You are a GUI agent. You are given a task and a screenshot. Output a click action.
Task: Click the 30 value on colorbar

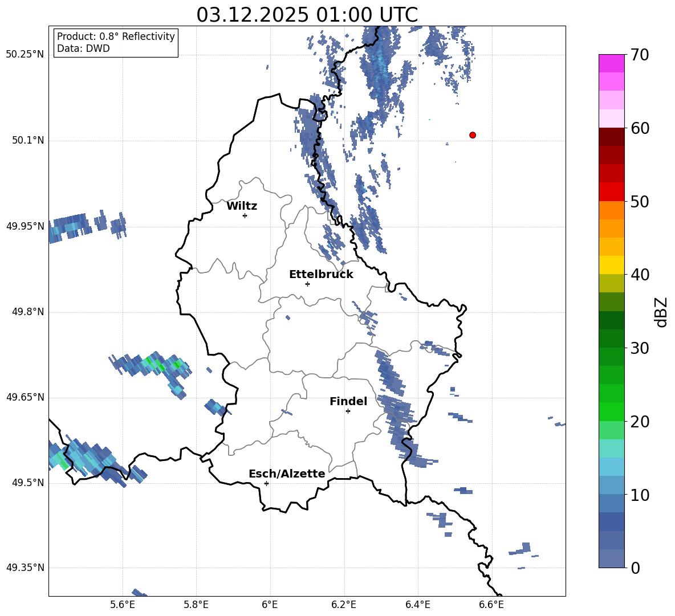[x=640, y=348]
